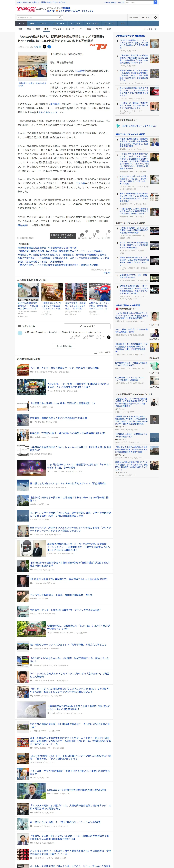This screenshot has width=174, height=868.
Task: Open the 売上2兆円、ドン・キホーテ article link
Action: click(78, 386)
